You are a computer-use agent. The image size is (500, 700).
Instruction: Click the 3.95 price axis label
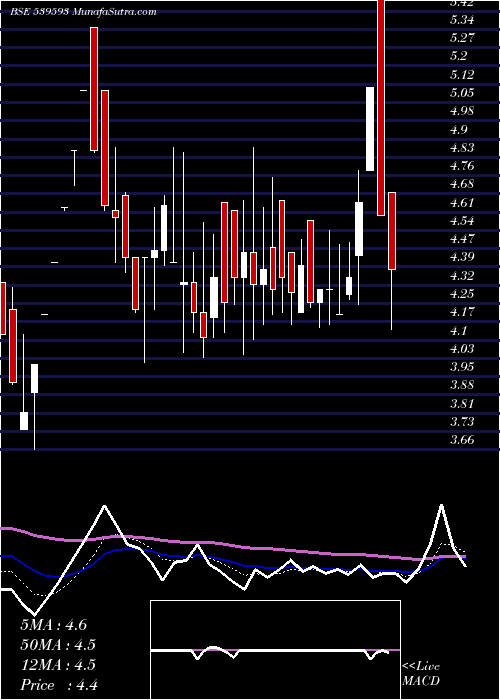point(462,367)
